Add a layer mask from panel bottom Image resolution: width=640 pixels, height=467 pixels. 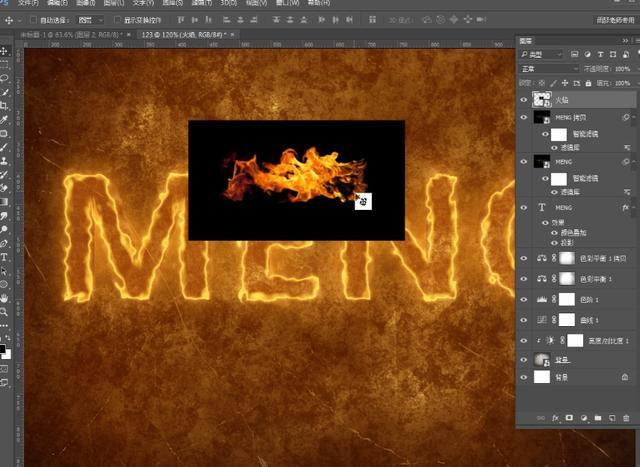569,418
